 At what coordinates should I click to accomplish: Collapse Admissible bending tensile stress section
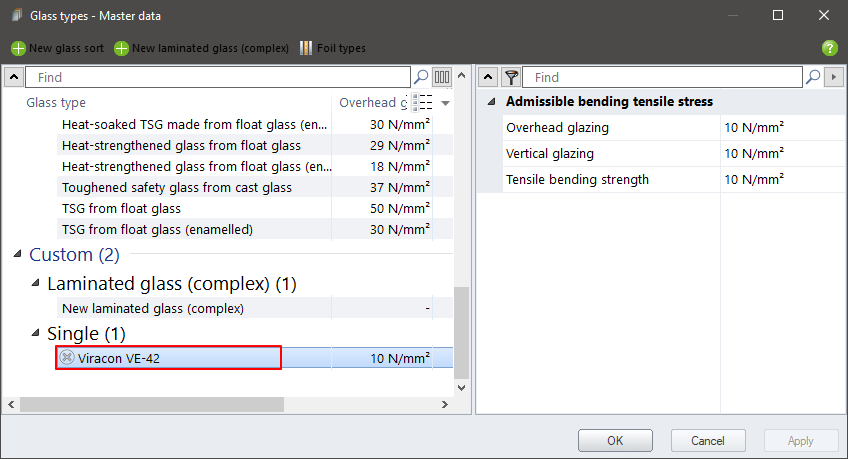tap(492, 102)
